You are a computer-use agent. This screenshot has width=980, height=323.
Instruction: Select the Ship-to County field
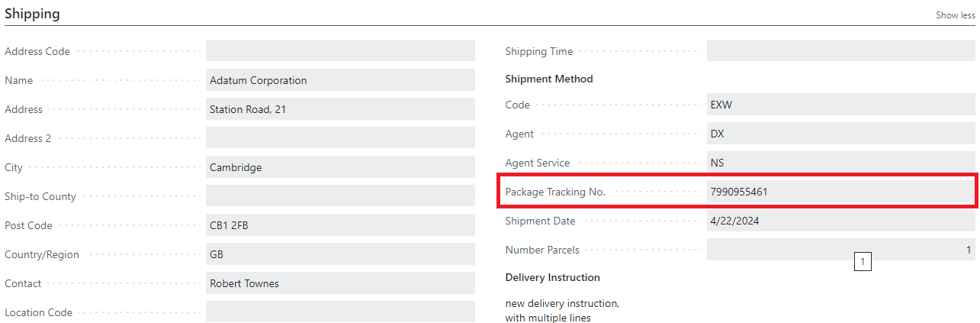tap(340, 196)
